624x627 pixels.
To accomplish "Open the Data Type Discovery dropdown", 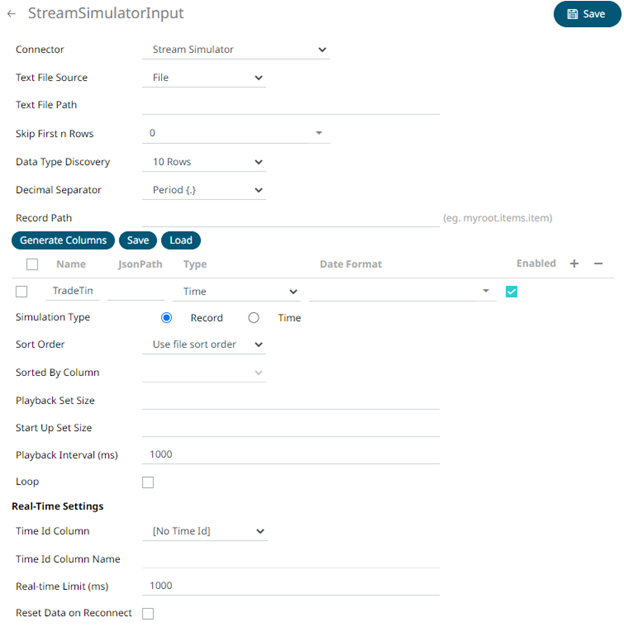I will (x=204, y=161).
